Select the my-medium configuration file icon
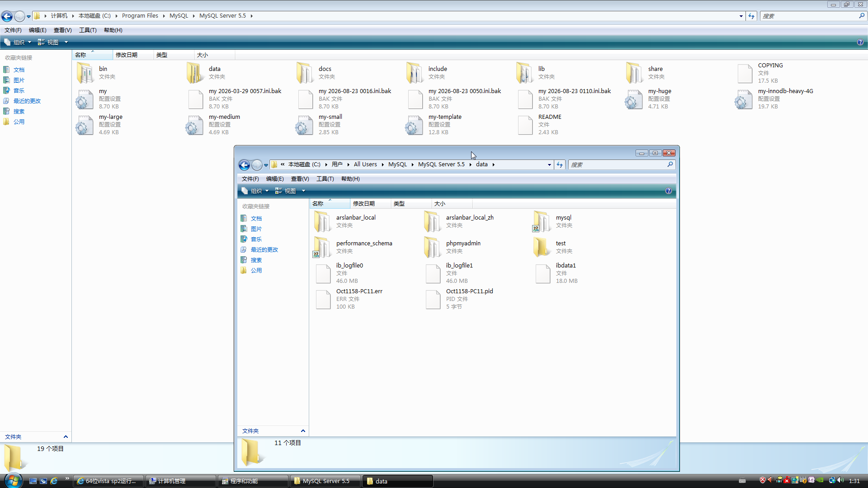The image size is (868, 488). 194,125
